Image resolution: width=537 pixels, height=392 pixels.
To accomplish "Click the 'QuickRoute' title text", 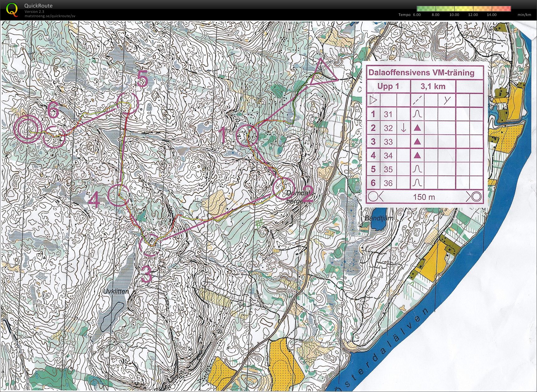I will tap(39, 6).
